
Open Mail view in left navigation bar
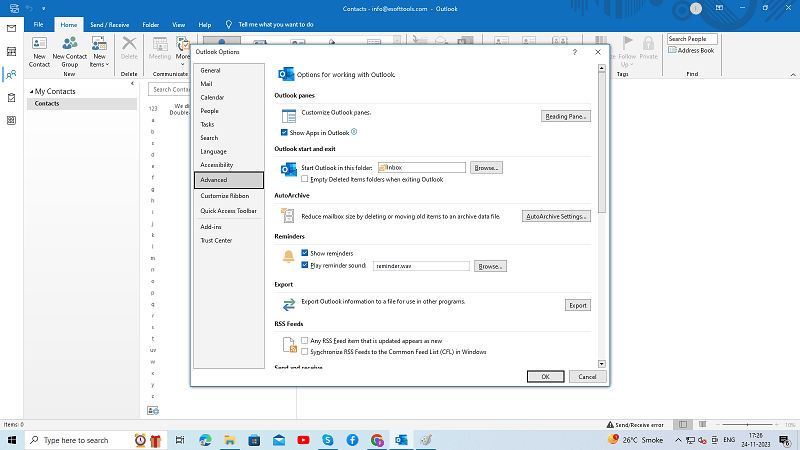11,29
